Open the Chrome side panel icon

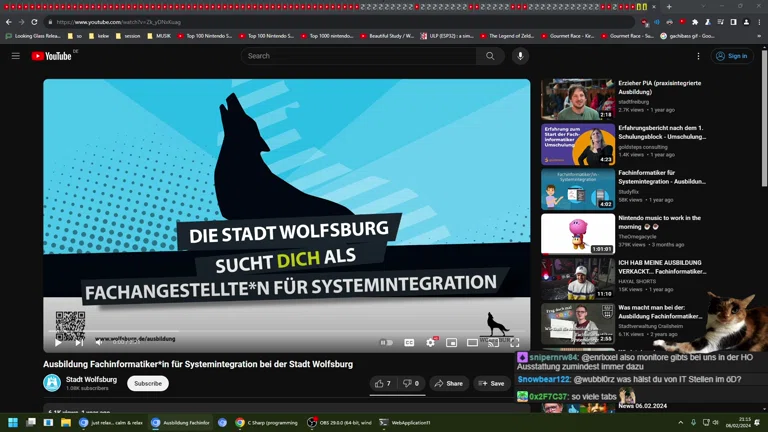[x=733, y=22]
